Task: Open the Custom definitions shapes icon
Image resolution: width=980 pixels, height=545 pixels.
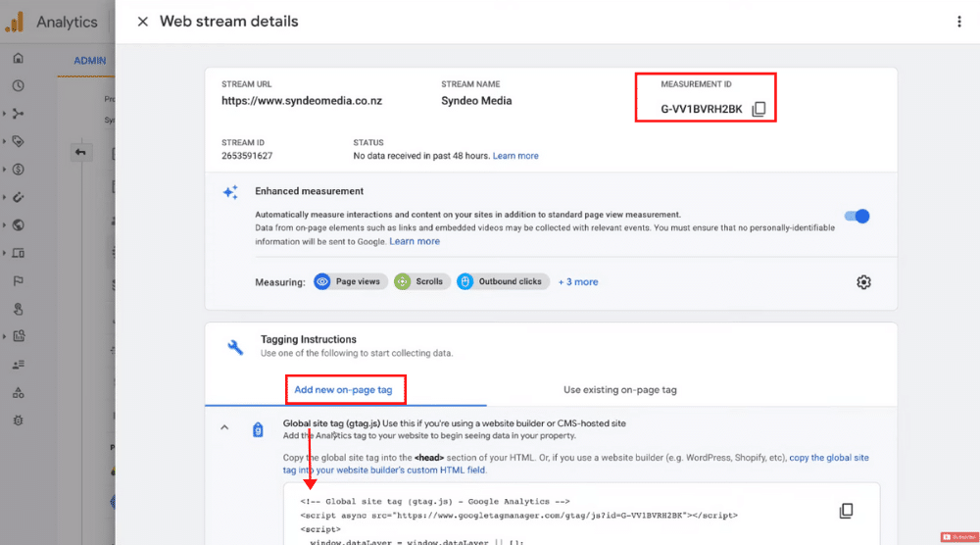Action: [18, 393]
